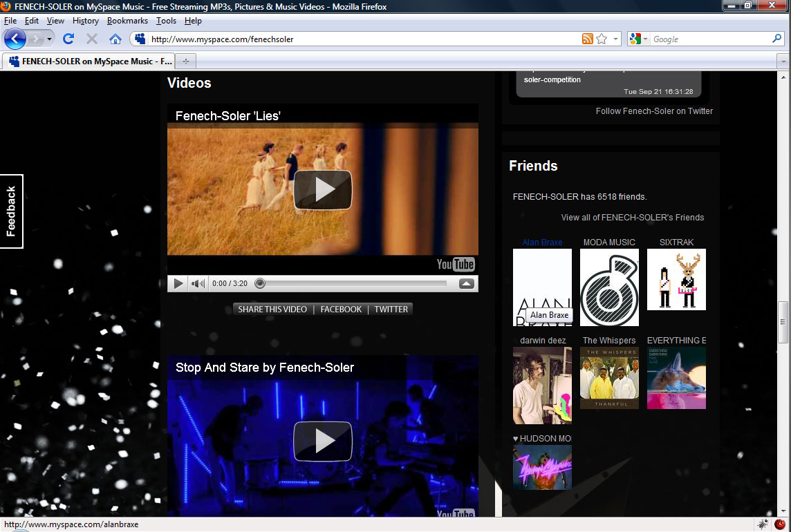Open the back/forward history dropdown arrow
The image size is (791, 532).
[x=49, y=39]
